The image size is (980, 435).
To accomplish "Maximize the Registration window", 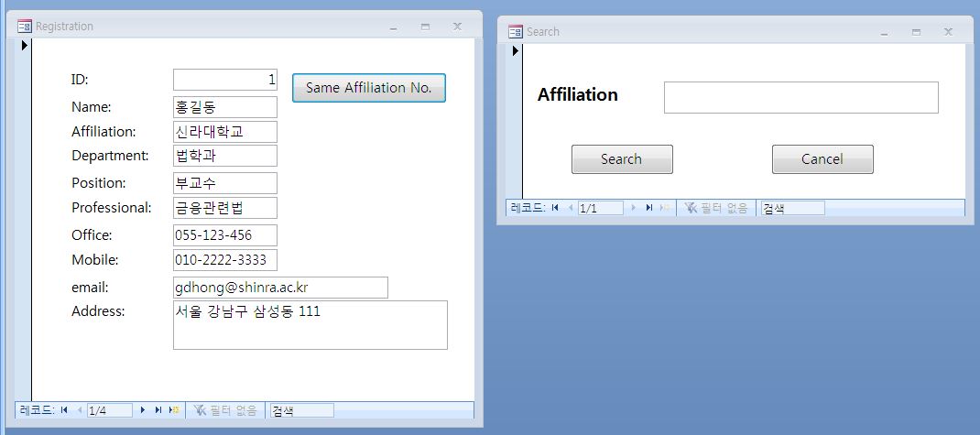I will pos(425,27).
